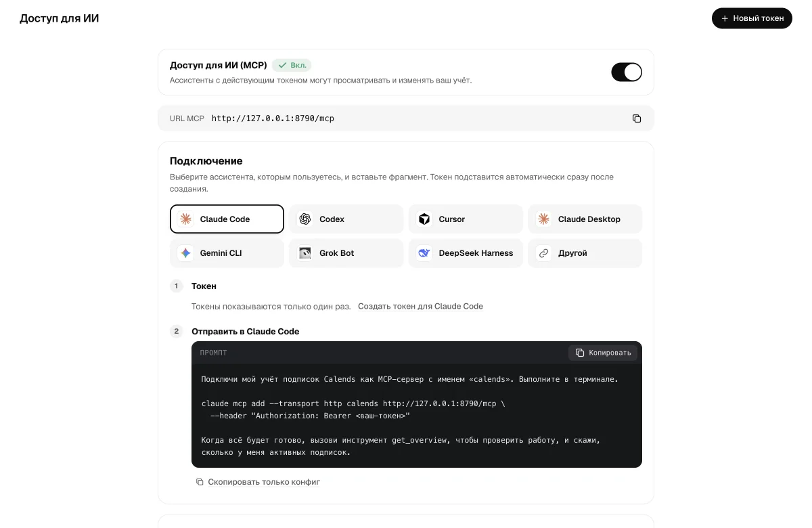Click the Claude Desktop starburst icon
812x528 pixels.
543,219
